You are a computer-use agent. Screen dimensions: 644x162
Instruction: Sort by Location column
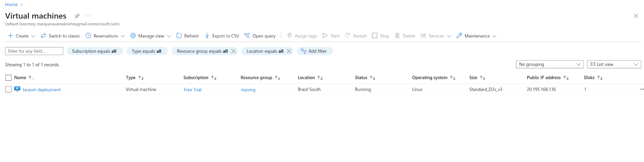pyautogui.click(x=310, y=78)
